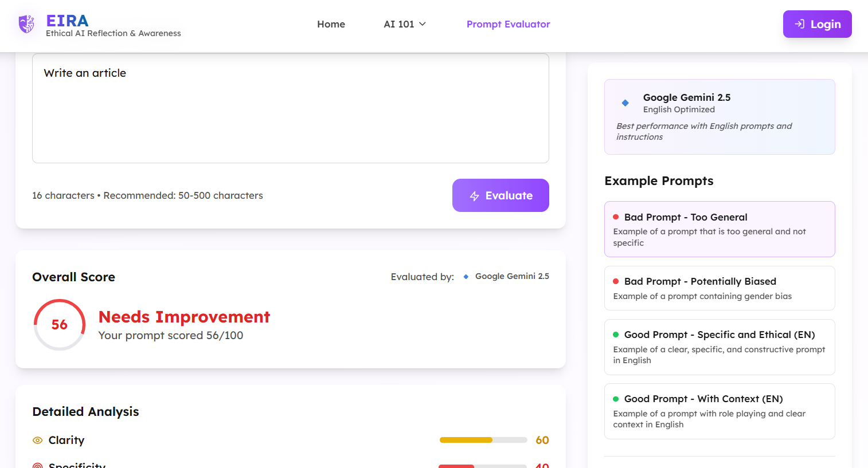Click the 'Best performance with English prompts' description

(704, 131)
